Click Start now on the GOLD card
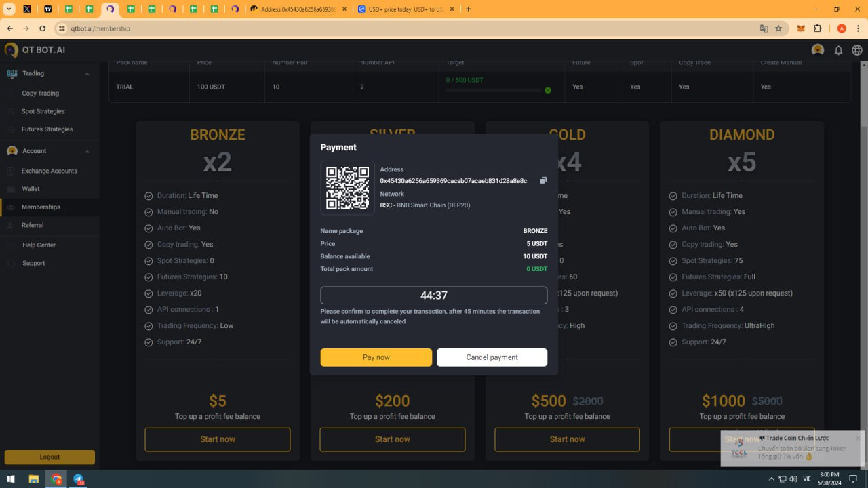 (568, 439)
